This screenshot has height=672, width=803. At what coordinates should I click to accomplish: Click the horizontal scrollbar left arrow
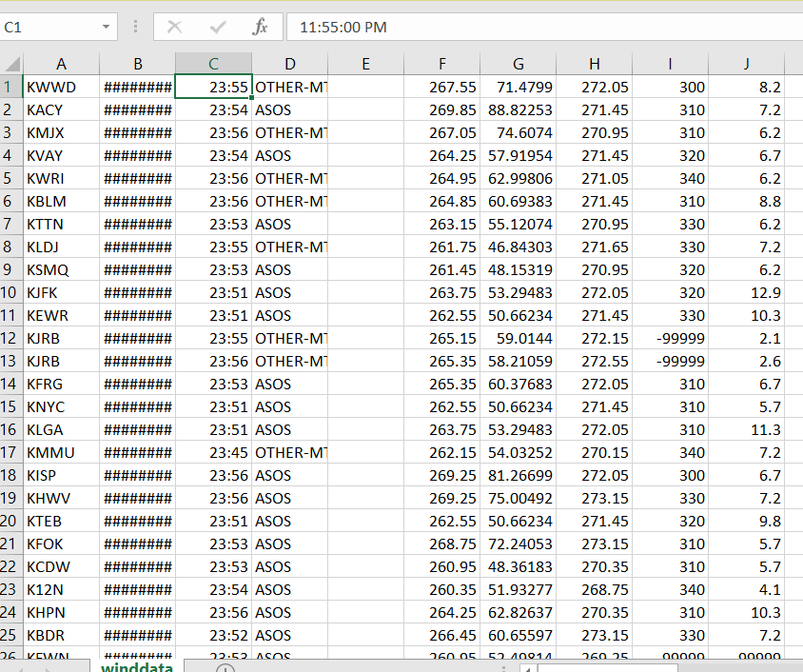click(528, 668)
